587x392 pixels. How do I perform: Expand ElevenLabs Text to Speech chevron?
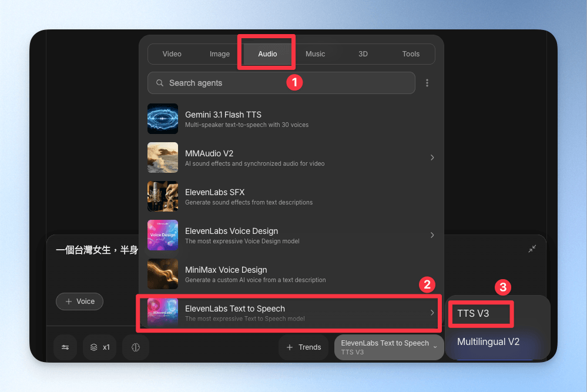(x=432, y=312)
